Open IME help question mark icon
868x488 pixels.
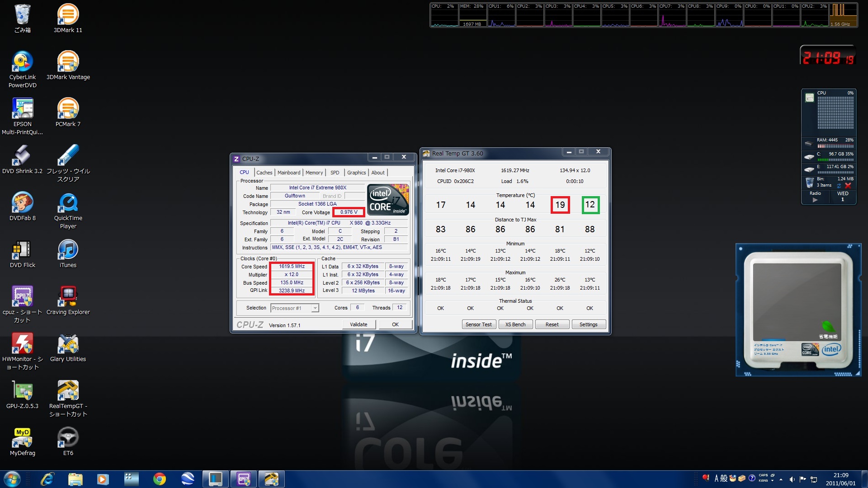(752, 478)
